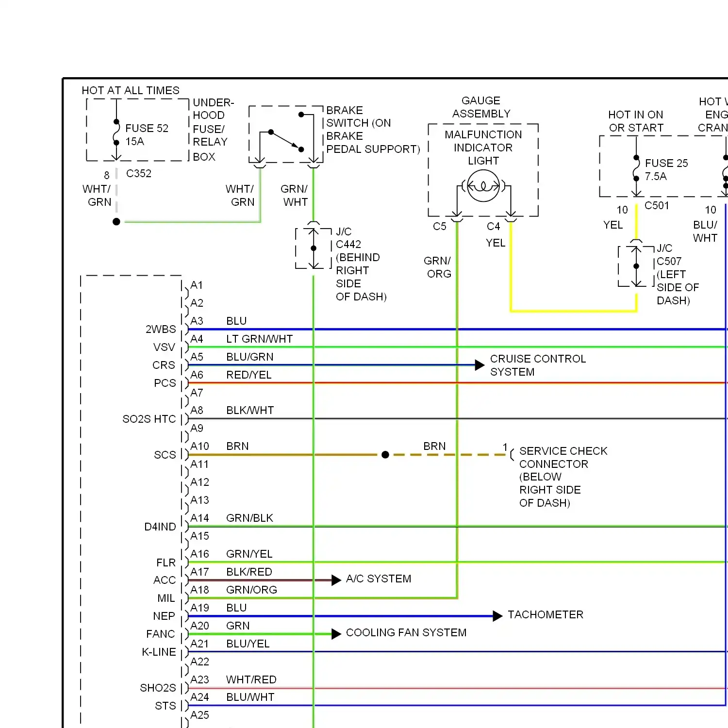
Task: Click the "BLK/WHT" wire label at A8
Action: [250, 410]
